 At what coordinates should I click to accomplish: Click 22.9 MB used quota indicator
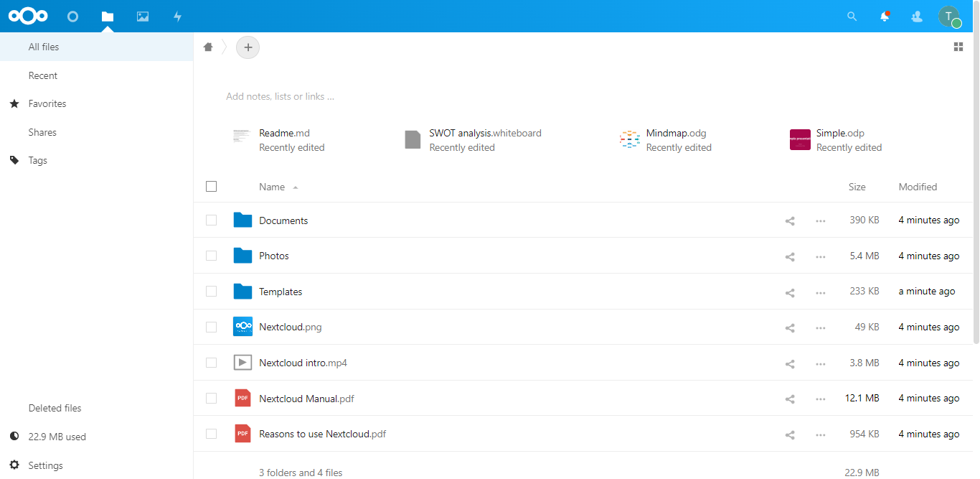click(x=97, y=437)
